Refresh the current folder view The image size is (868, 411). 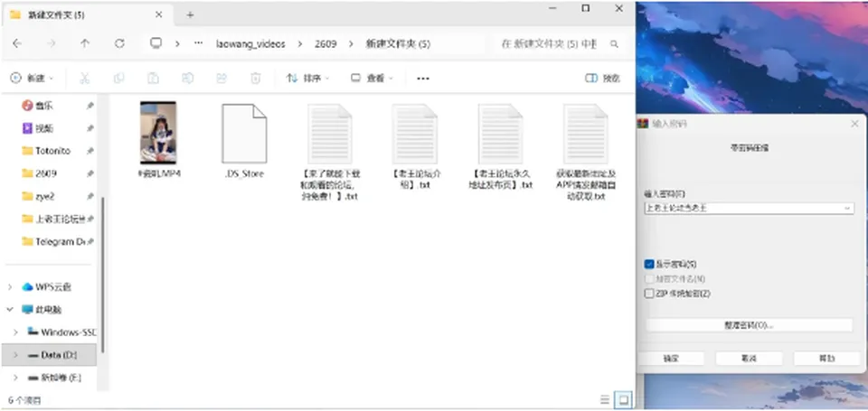tap(119, 43)
